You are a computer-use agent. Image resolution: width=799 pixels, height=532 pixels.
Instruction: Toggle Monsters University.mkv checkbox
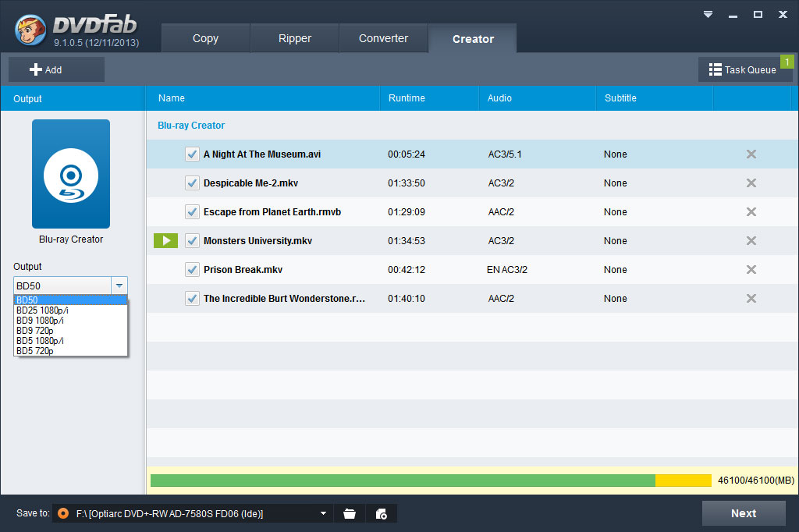192,240
